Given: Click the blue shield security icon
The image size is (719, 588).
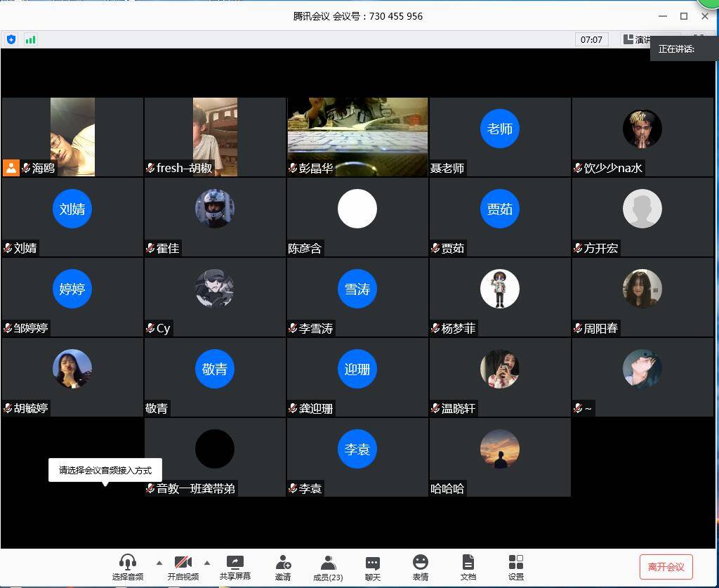Looking at the screenshot, I should pyautogui.click(x=11, y=39).
